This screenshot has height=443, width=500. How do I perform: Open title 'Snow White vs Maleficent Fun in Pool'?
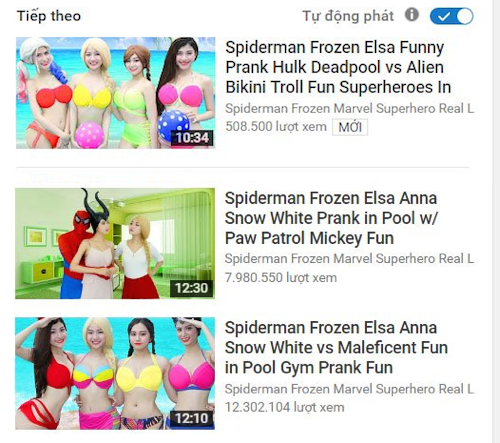[x=336, y=347]
